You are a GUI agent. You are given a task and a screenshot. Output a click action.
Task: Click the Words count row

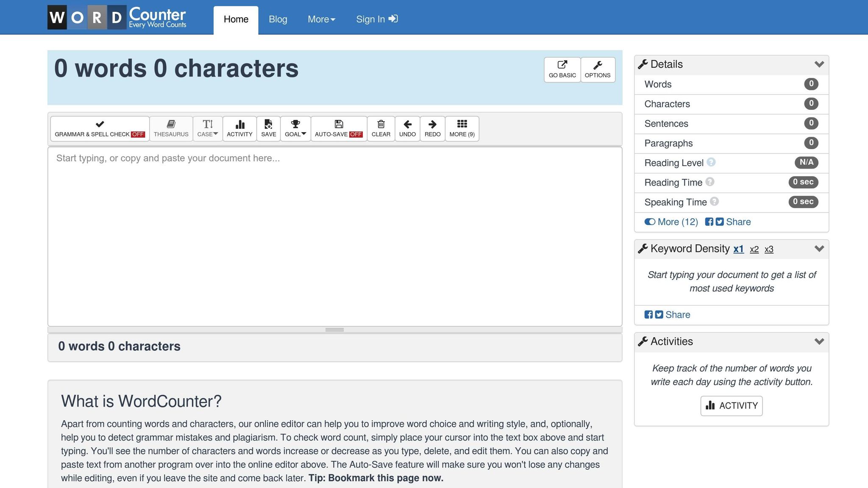[x=732, y=84]
